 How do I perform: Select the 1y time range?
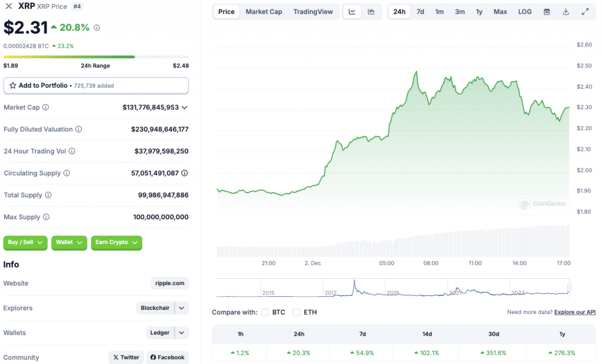click(x=479, y=12)
